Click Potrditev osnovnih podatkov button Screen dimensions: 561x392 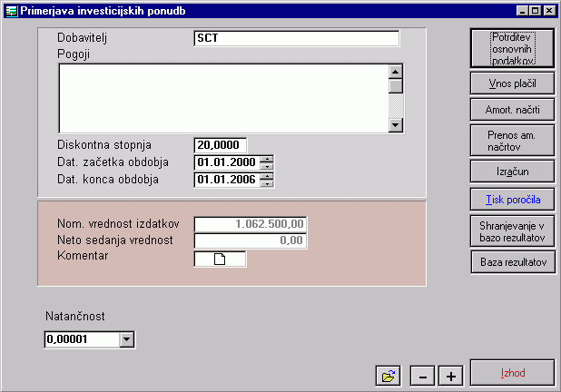(x=511, y=47)
